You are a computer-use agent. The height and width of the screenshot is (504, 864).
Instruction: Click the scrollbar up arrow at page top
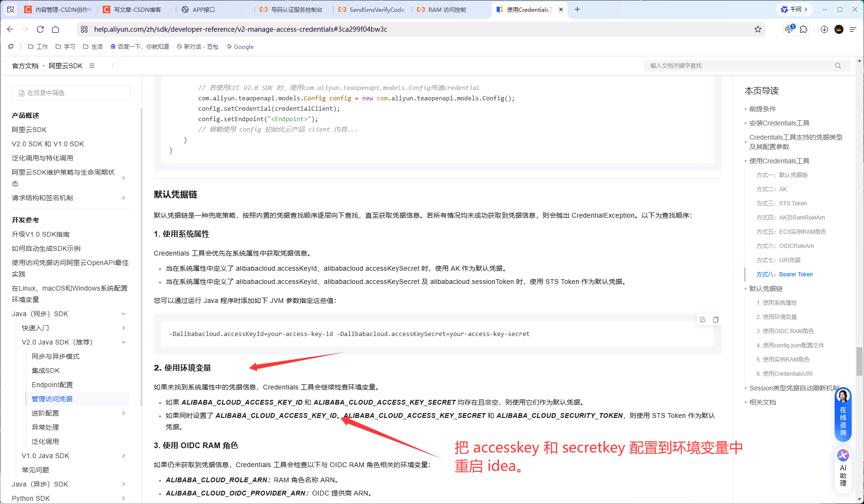click(860, 61)
